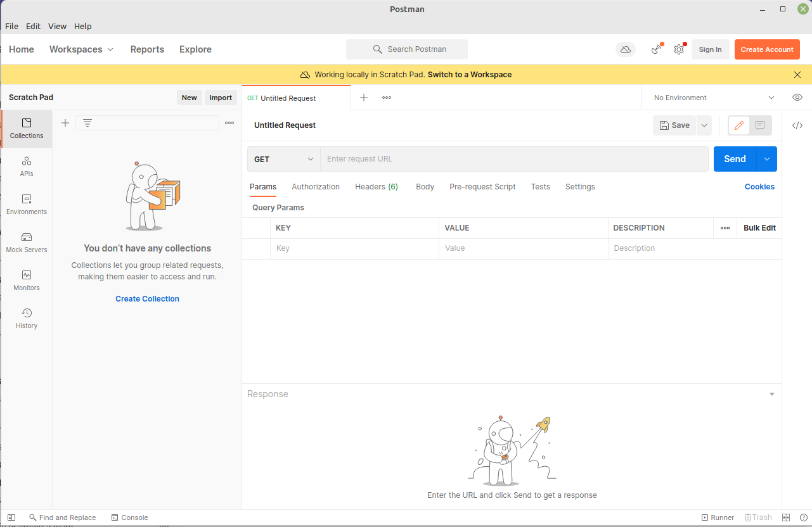Switch to the Headers (6) tab
The width and height of the screenshot is (812, 527).
pos(377,187)
